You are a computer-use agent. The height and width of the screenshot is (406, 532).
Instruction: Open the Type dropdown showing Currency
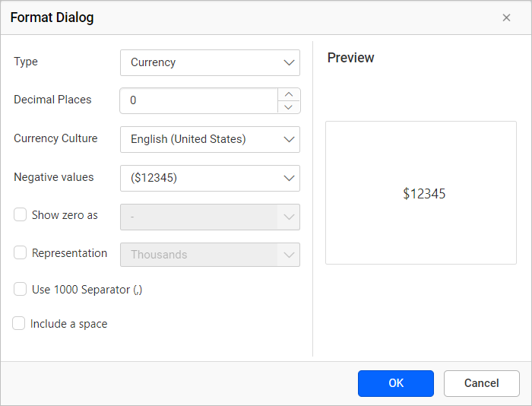[x=210, y=63]
